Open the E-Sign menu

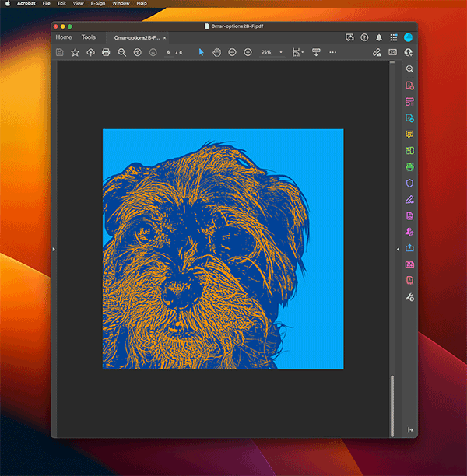(97, 3)
